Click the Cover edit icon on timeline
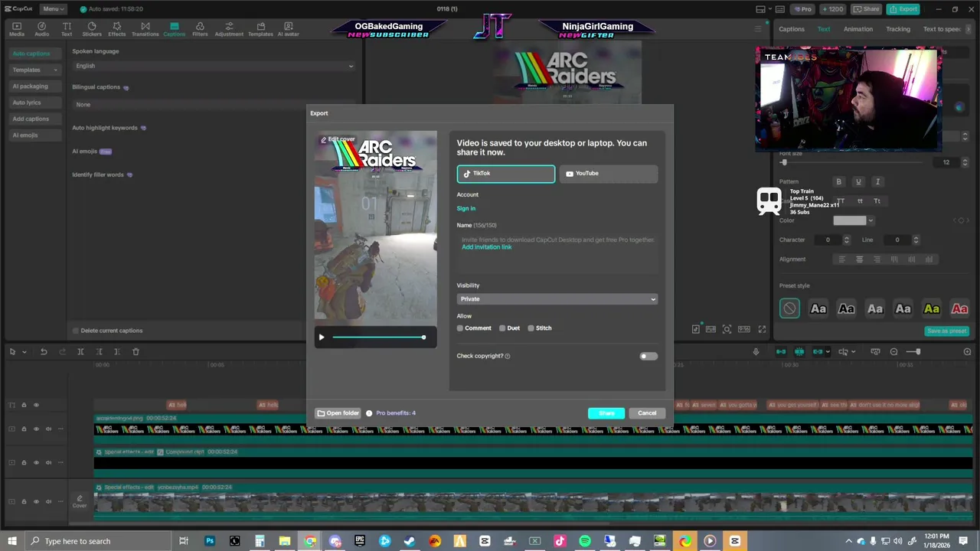The width and height of the screenshot is (980, 551). coord(80,501)
